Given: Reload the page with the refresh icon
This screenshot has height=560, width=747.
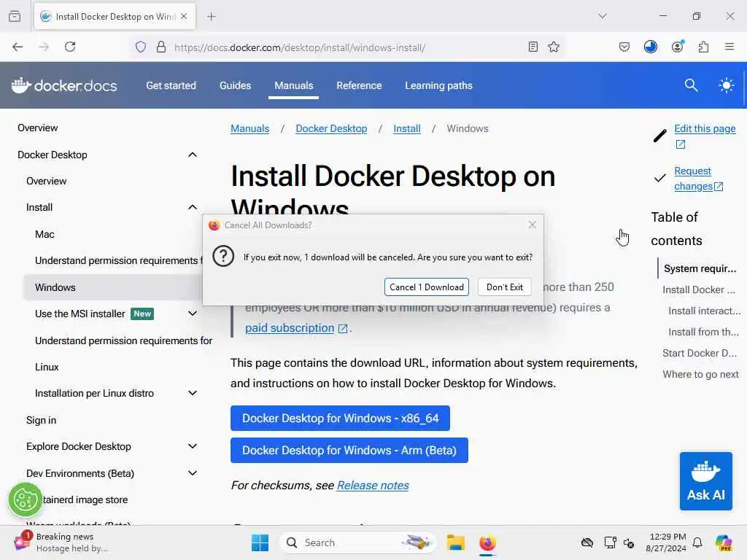Looking at the screenshot, I should click(x=70, y=47).
